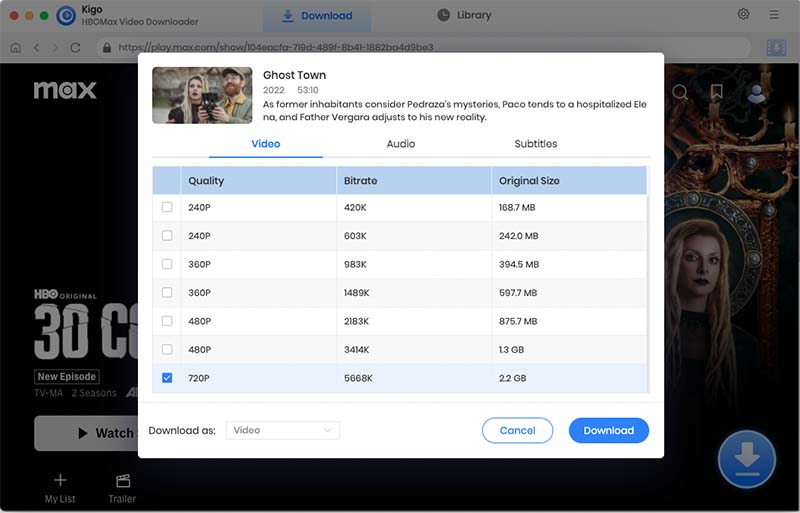
Task: Click the download queue icon beside address bar
Action: coord(776,47)
